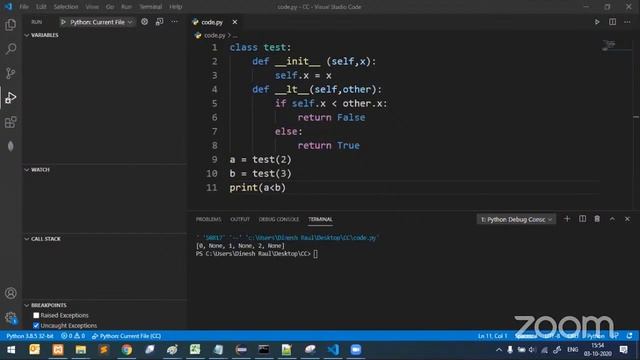640x360 pixels.
Task: Open more actions in the Run panel header
Action: (x=175, y=22)
